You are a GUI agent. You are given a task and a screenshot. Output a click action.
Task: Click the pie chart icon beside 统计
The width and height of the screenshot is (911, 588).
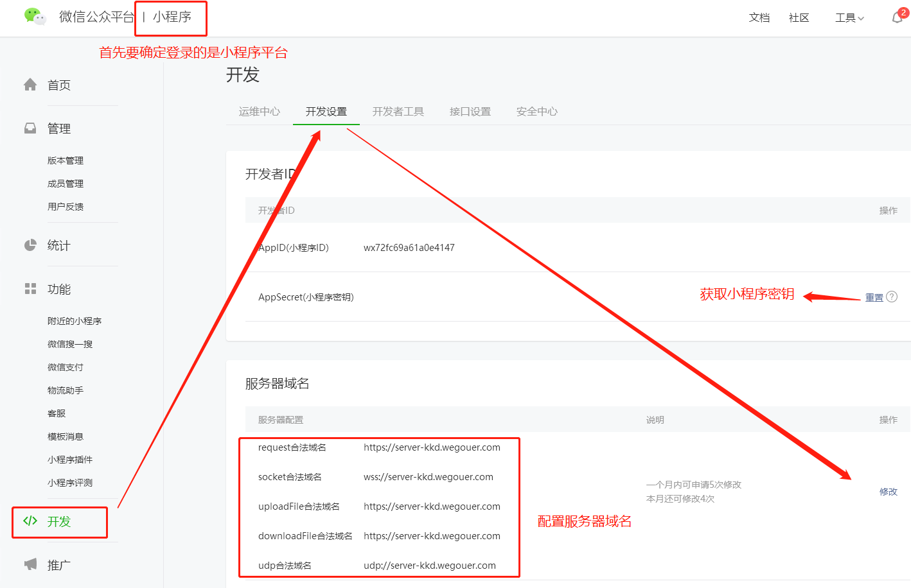[30, 245]
